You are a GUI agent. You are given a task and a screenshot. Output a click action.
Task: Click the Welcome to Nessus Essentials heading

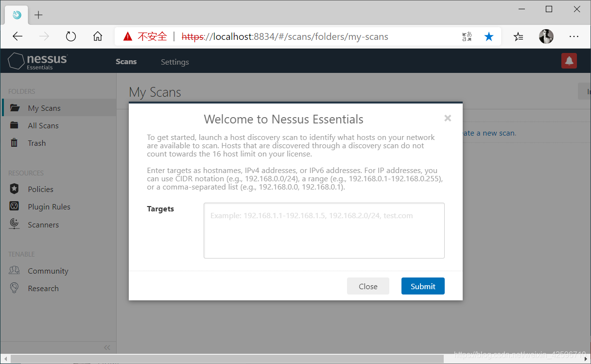coord(283,119)
